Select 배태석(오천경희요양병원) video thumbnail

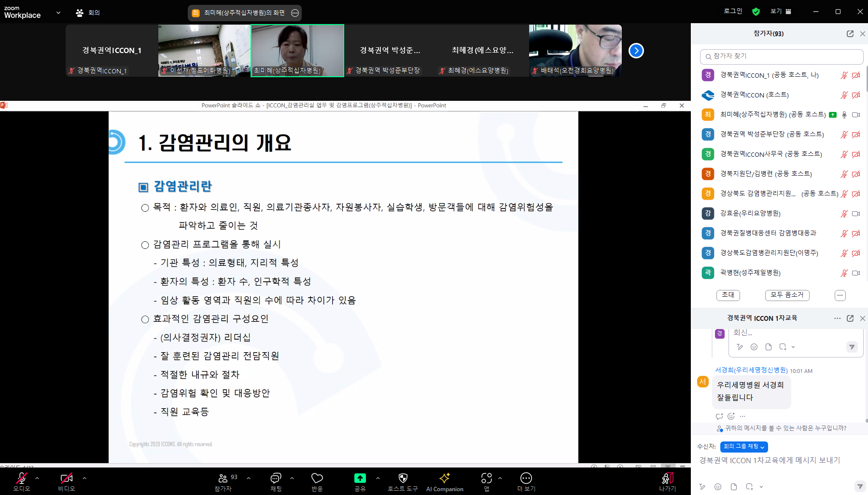click(575, 51)
